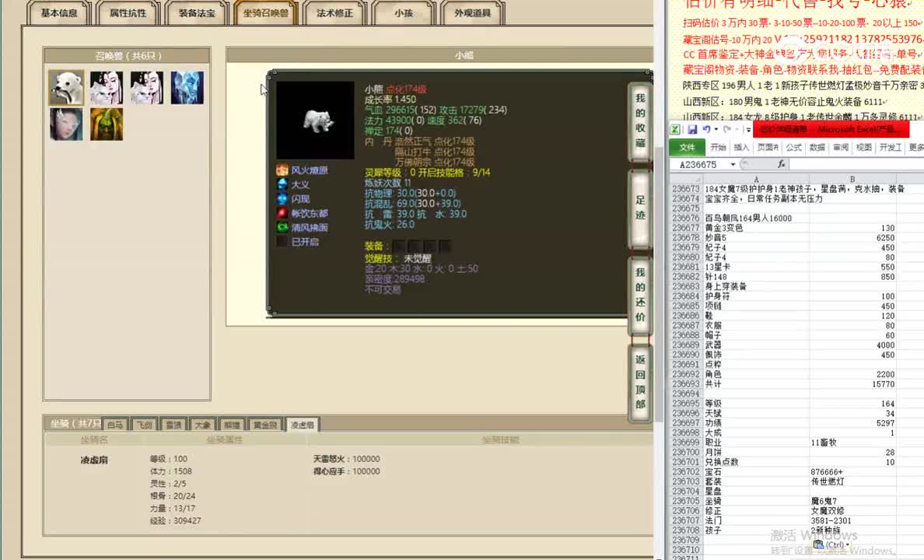924x560 pixels.
Task: Select the green-gold demon pet portrait
Action: point(107,124)
